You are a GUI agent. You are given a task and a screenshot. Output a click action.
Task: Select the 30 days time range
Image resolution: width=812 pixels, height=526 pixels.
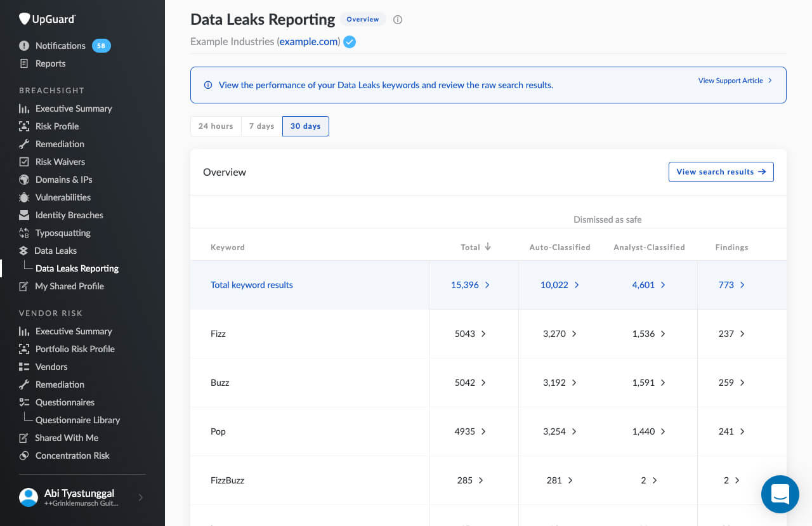click(306, 126)
